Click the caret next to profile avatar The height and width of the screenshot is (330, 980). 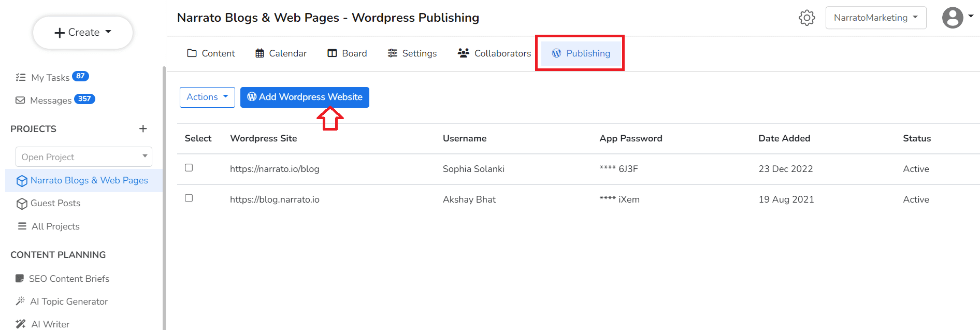[x=971, y=16]
